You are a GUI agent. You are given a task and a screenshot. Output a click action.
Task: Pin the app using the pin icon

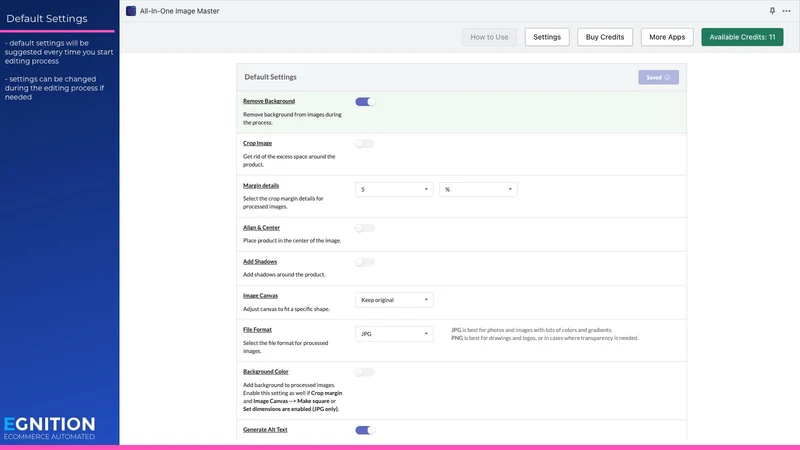[772, 11]
